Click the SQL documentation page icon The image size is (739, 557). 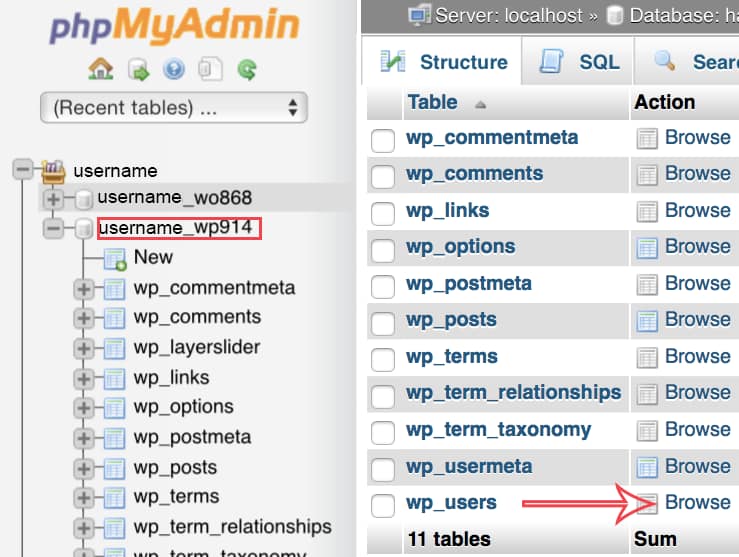(210, 69)
